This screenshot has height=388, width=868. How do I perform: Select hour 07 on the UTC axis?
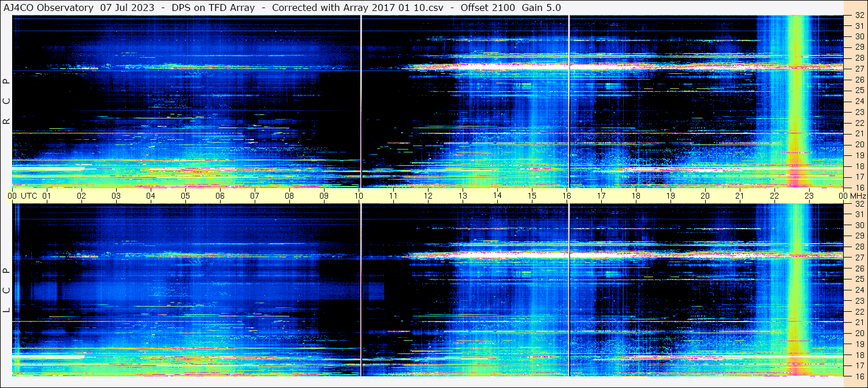point(255,196)
